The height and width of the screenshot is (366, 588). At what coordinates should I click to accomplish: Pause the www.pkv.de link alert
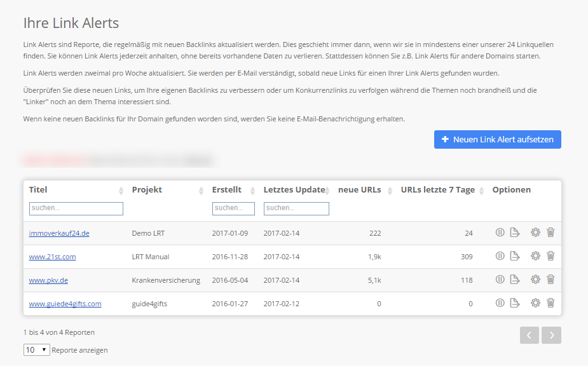coord(500,280)
